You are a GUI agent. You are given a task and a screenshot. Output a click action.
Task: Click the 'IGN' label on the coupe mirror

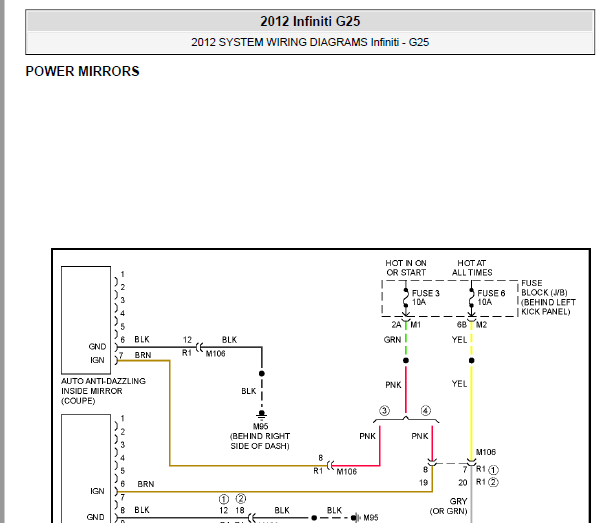[x=97, y=360]
